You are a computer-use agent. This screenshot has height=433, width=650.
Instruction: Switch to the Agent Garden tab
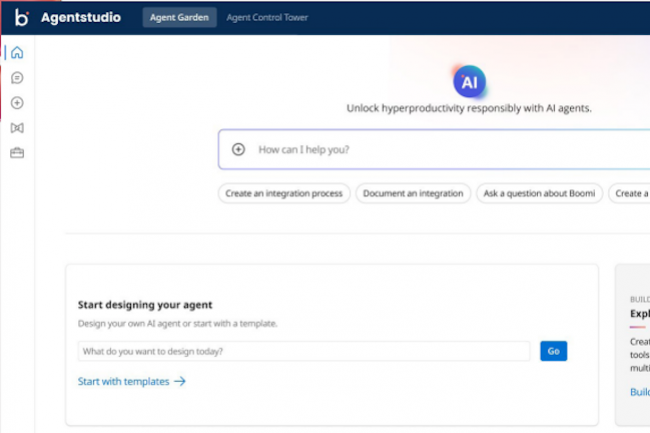click(179, 17)
